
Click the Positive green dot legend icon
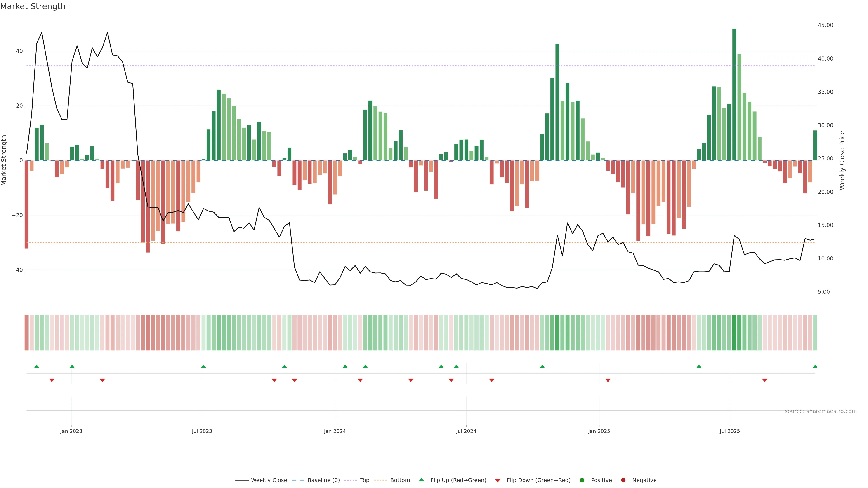(x=582, y=480)
